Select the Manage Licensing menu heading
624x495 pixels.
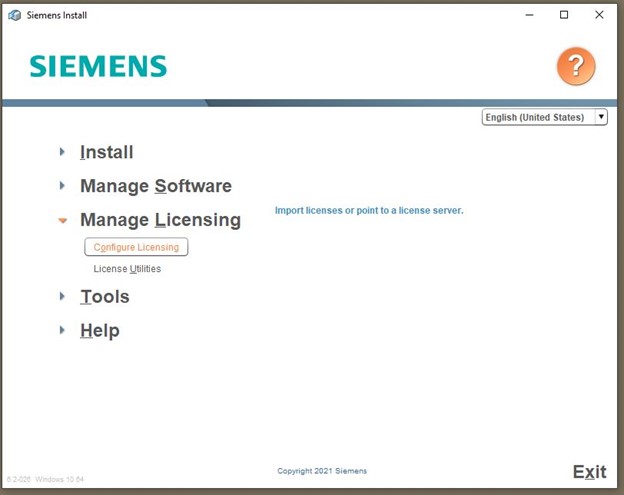click(x=160, y=220)
